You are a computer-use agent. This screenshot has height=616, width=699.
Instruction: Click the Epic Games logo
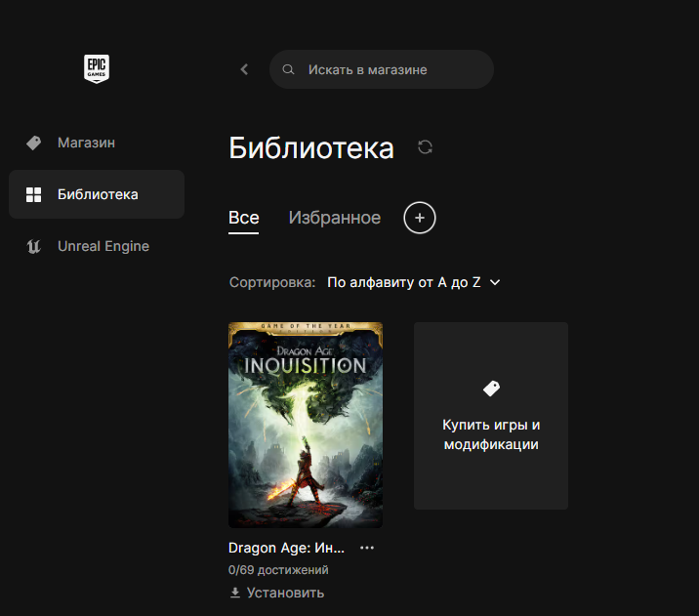(97, 68)
